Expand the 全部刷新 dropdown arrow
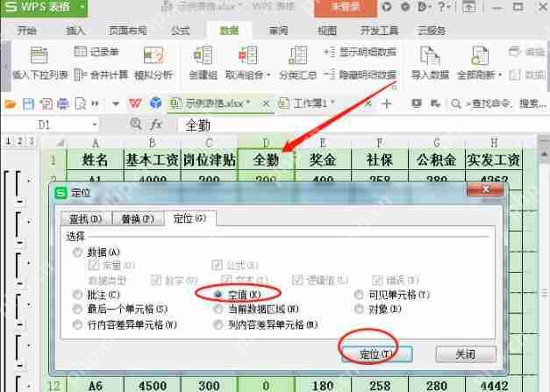This screenshot has width=550, height=392. pyautogui.click(x=499, y=75)
